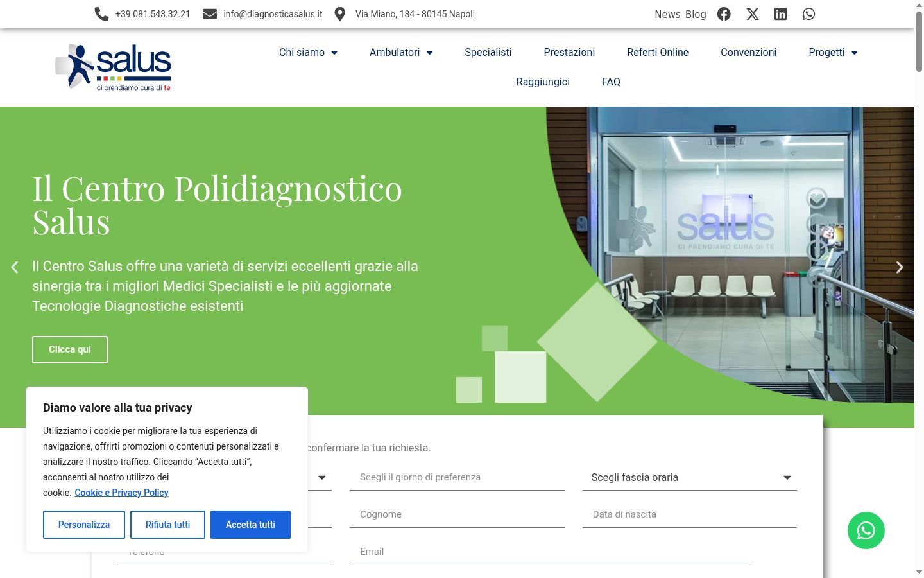Open Cookie e Privacy Policy link
This screenshot has width=924, height=578.
click(121, 493)
